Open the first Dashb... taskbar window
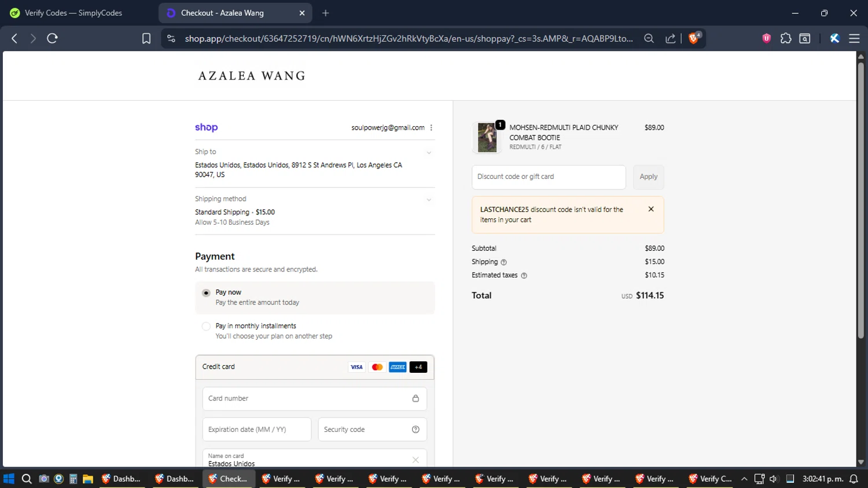Screen dimensions: 868x488 point(122,479)
